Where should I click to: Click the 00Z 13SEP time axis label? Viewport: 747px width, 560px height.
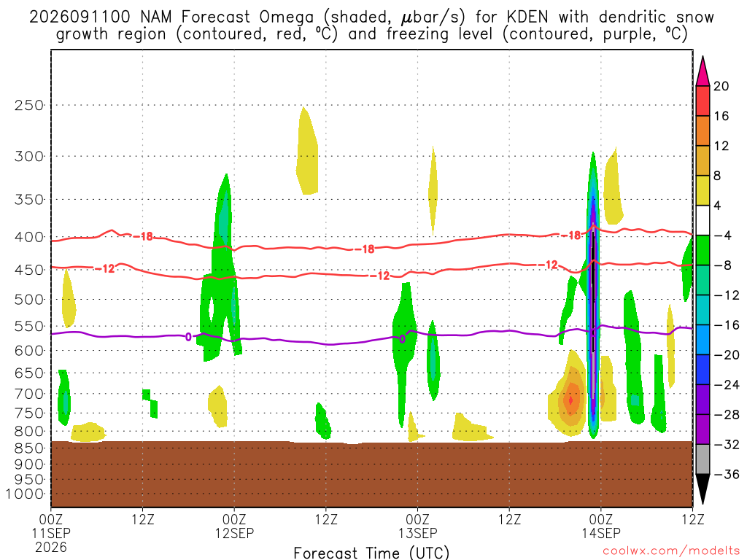coord(417,526)
